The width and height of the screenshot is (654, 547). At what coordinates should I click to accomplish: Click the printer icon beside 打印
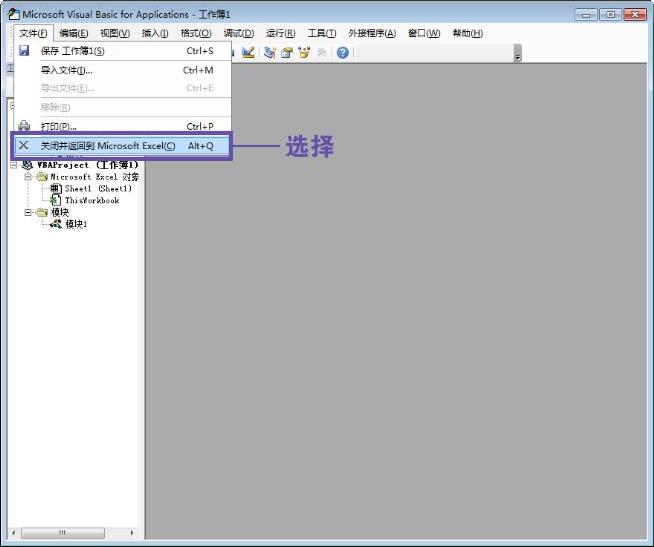point(24,126)
